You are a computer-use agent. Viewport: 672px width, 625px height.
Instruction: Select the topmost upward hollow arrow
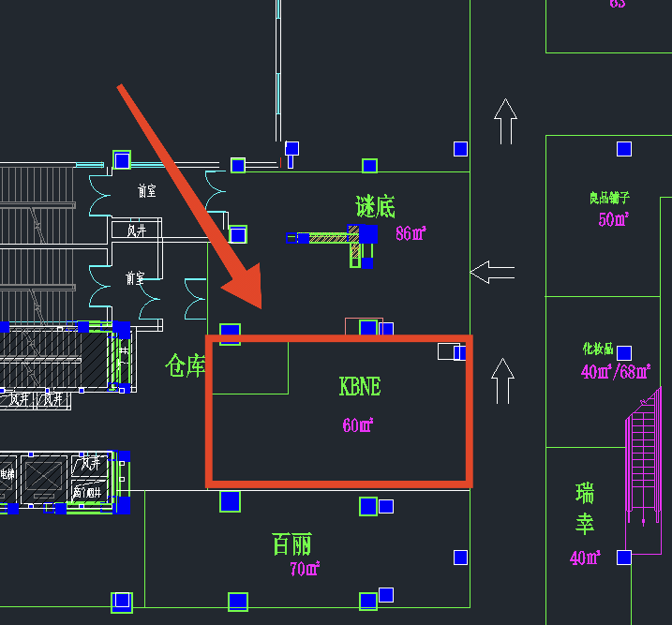click(505, 122)
